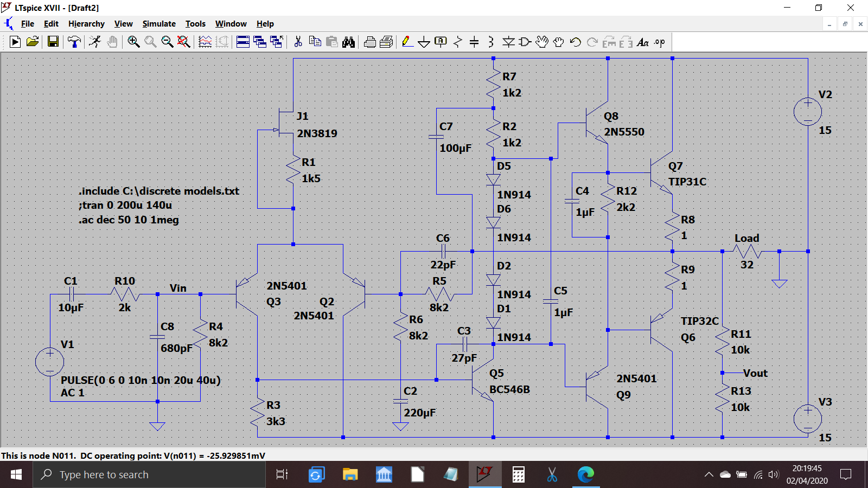Open the Window menu
This screenshot has height=488, width=868.
pos(231,24)
